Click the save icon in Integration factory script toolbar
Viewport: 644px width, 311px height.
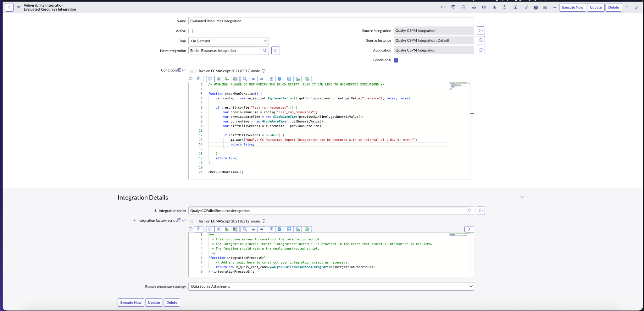coord(289,229)
